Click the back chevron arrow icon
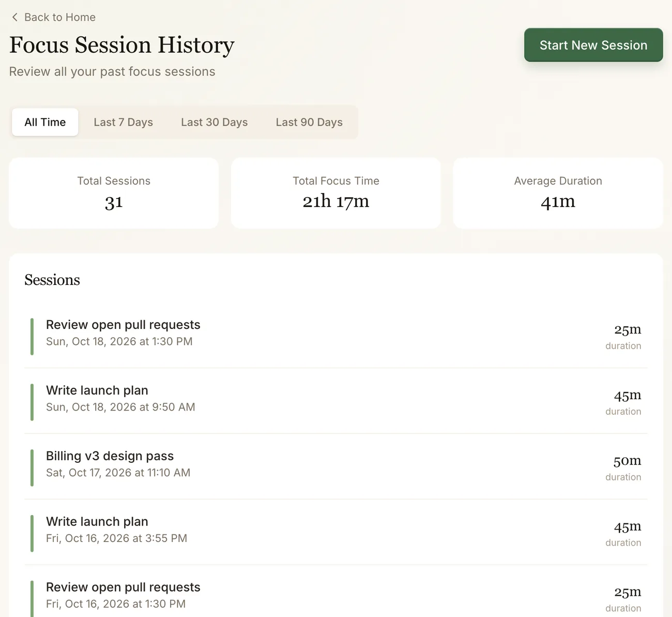This screenshot has height=617, width=672. 14,17
